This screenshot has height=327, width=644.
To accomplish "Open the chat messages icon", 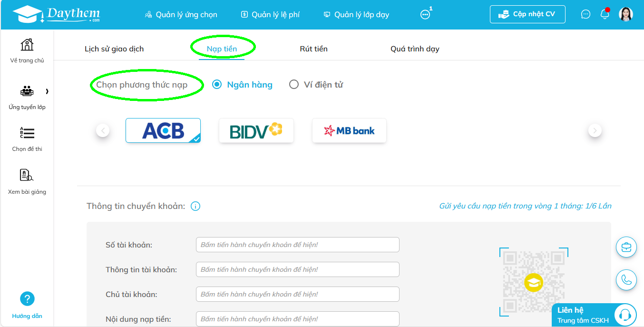I will pos(585,14).
